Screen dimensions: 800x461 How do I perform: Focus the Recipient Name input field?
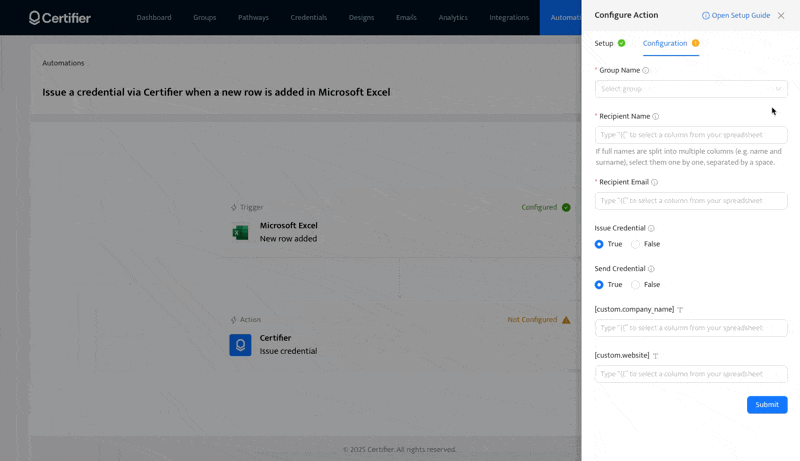(x=691, y=135)
